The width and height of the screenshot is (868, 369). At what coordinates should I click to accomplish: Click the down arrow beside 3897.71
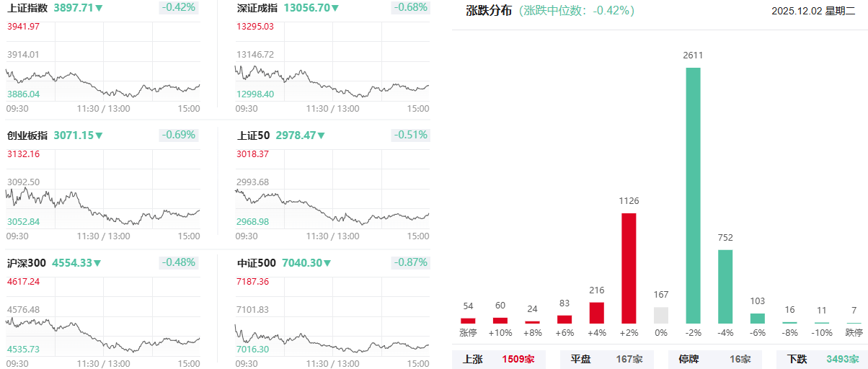(x=99, y=8)
